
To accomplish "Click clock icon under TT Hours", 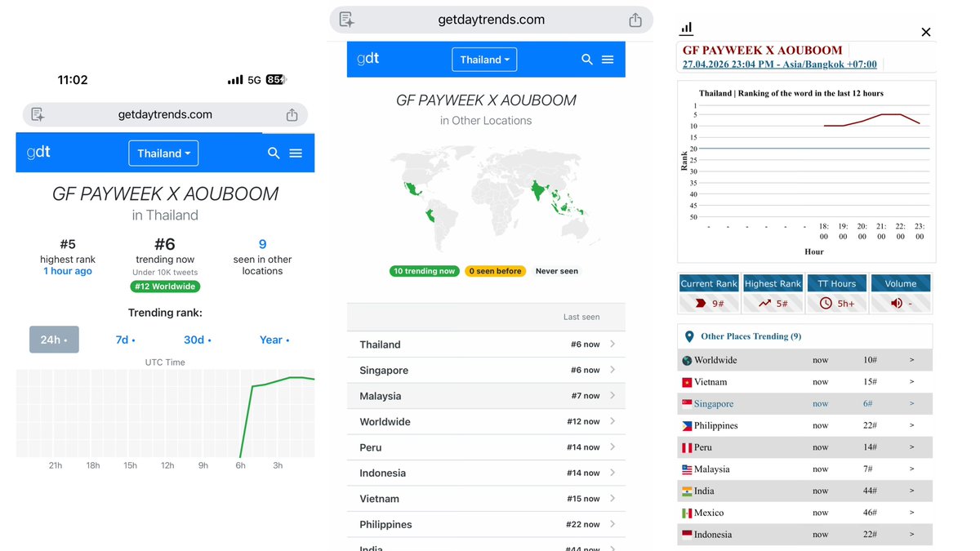I will 826,303.
